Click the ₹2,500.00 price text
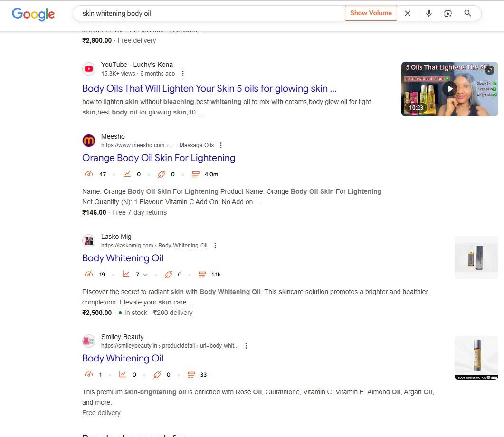 pos(97,313)
